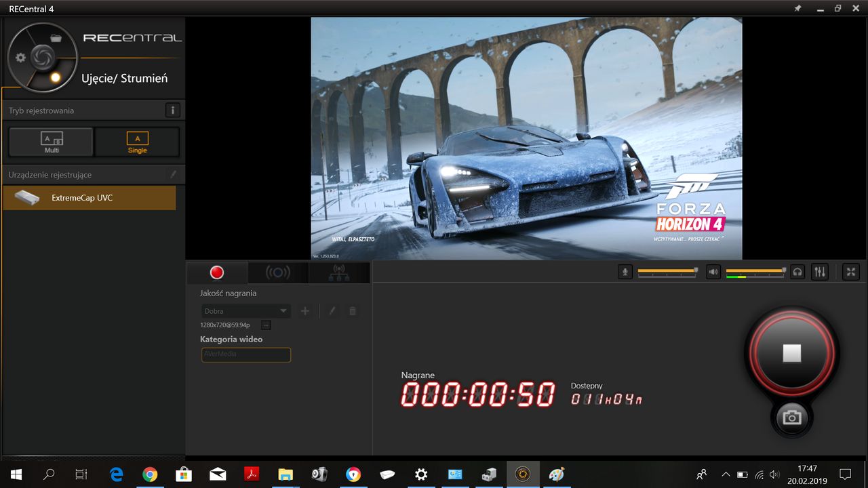Click the Tryb rejestrowania heading

(x=41, y=110)
